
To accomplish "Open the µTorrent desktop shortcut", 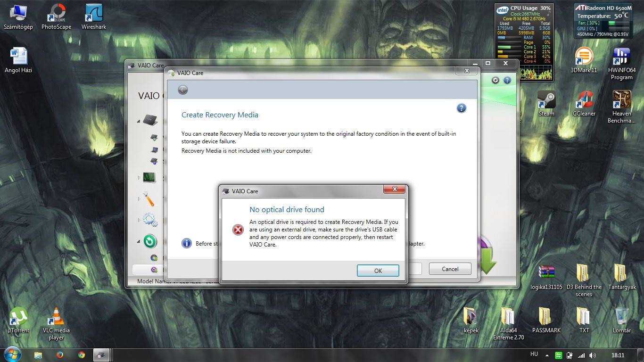I will (18, 321).
